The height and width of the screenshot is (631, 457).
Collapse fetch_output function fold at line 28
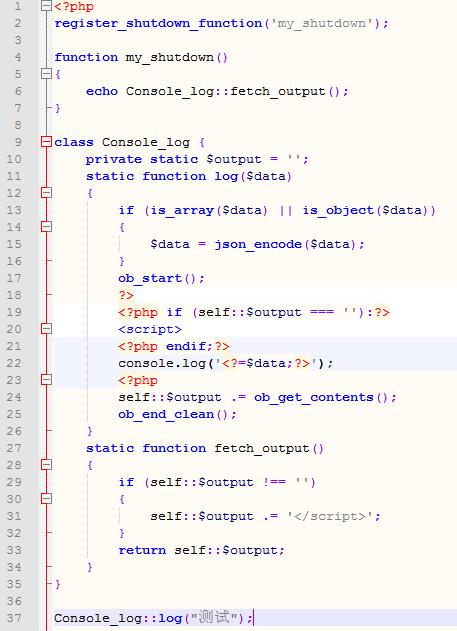(x=47, y=465)
